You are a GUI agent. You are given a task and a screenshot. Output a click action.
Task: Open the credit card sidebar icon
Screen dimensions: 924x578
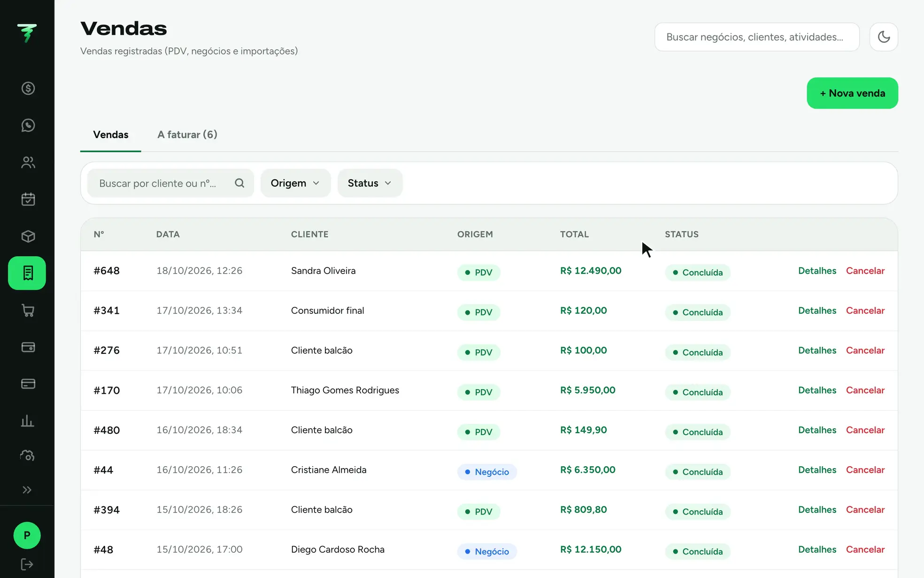[x=28, y=384]
